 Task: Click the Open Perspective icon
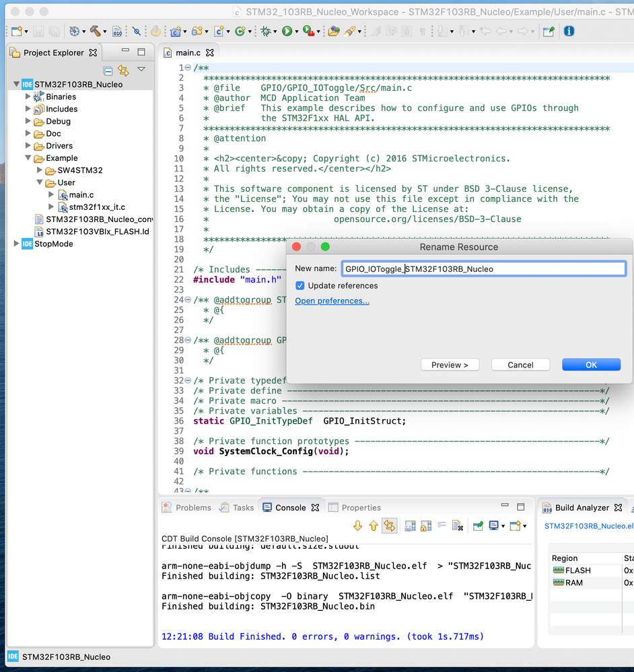tap(549, 32)
